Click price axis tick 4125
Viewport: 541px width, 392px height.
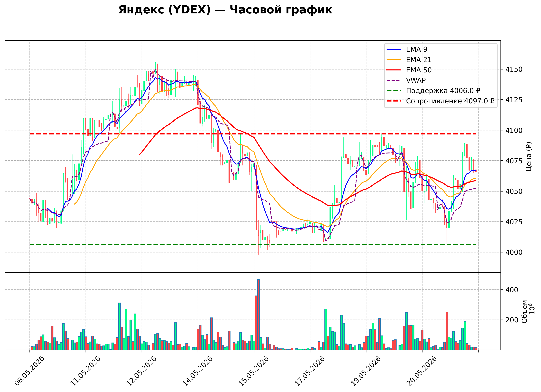[x=514, y=100]
